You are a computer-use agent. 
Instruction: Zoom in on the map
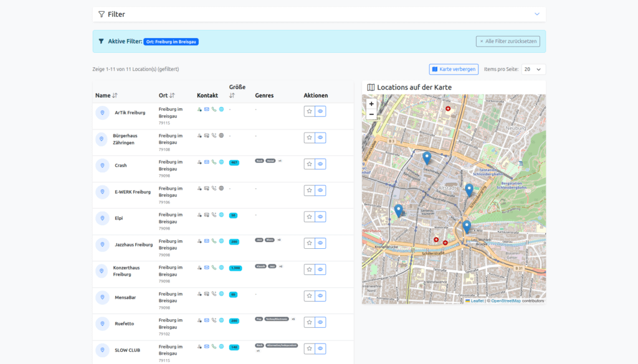point(371,104)
